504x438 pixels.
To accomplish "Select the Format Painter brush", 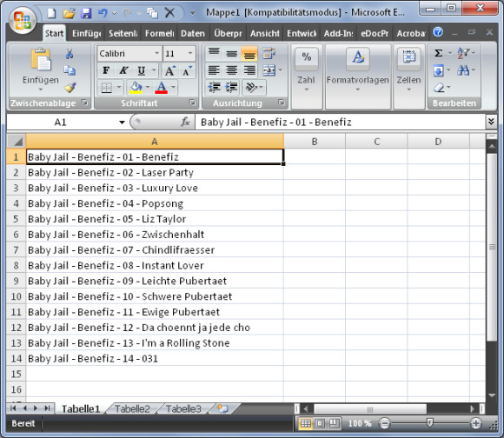I will click(70, 87).
